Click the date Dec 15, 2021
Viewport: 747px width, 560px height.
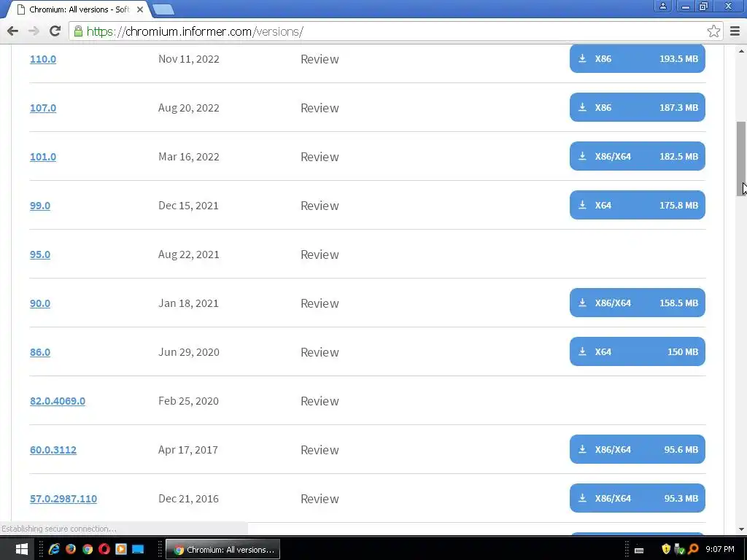pos(188,206)
